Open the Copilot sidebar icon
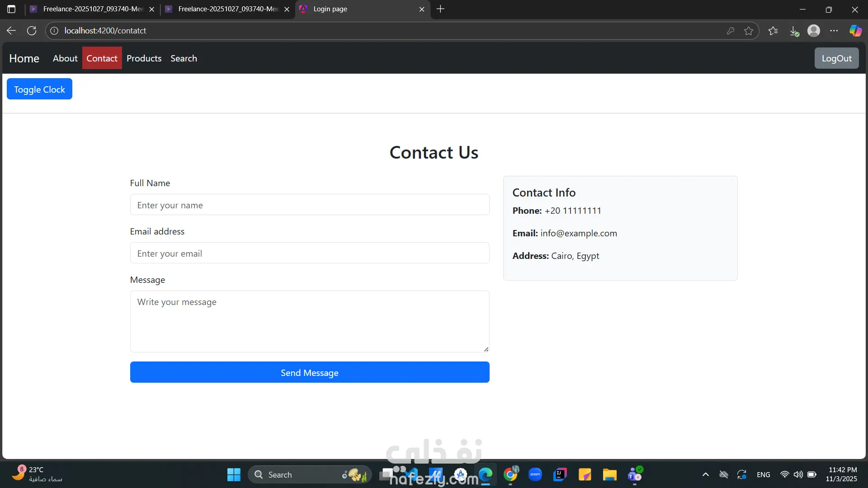 click(x=855, y=31)
